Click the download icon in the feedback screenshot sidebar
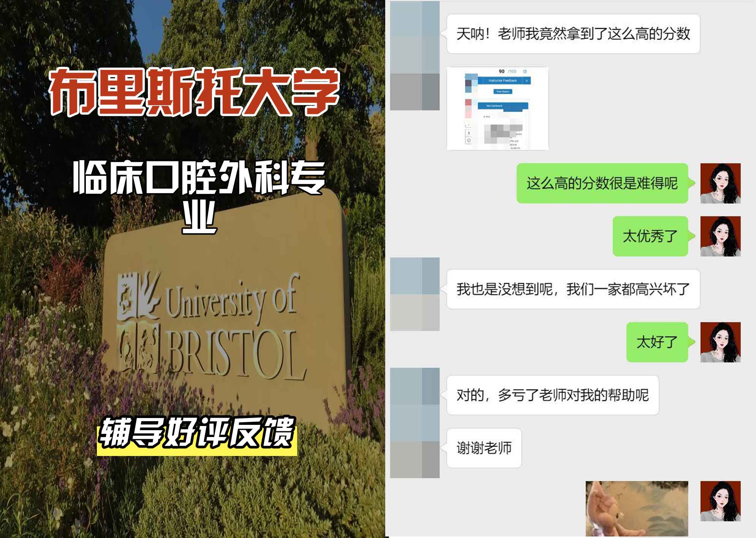This screenshot has width=756, height=538. point(468,133)
